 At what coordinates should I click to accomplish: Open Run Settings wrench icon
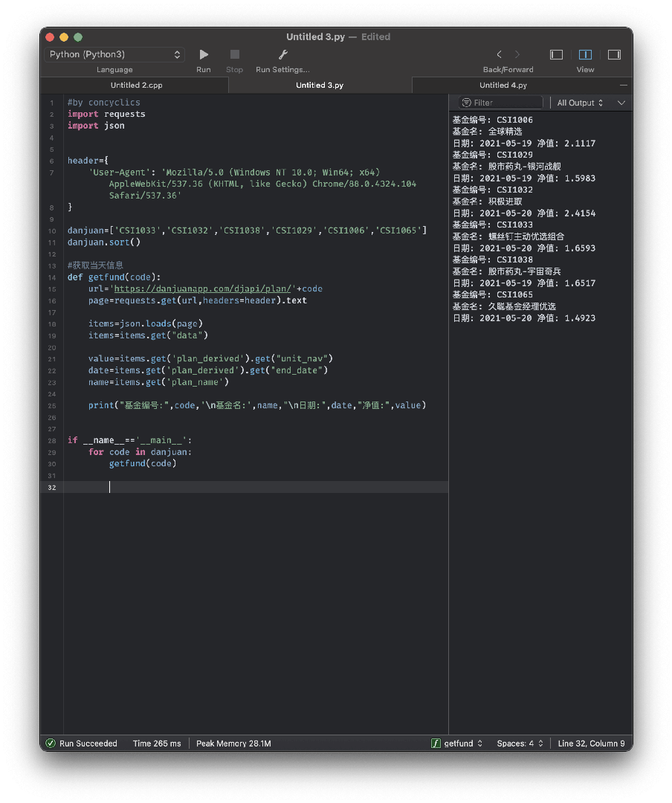pos(282,54)
